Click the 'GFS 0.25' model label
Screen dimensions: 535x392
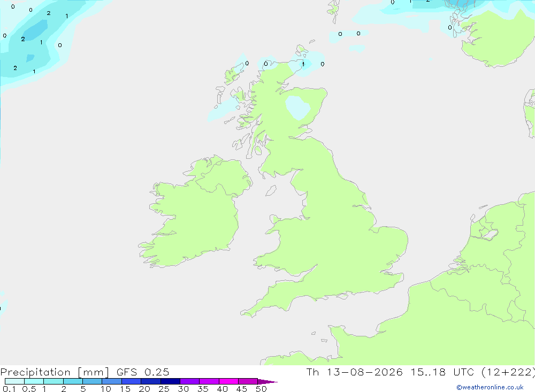coord(143,372)
